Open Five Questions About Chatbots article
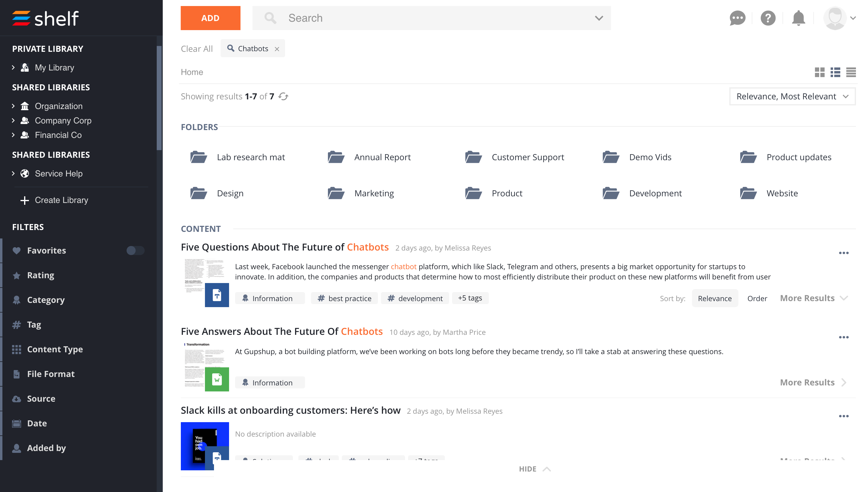 285,247
